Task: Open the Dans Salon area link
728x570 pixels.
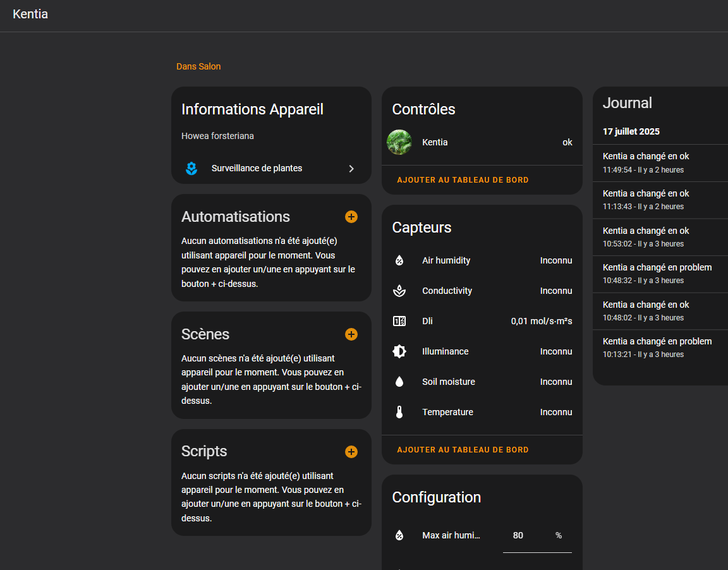Action: tap(198, 66)
